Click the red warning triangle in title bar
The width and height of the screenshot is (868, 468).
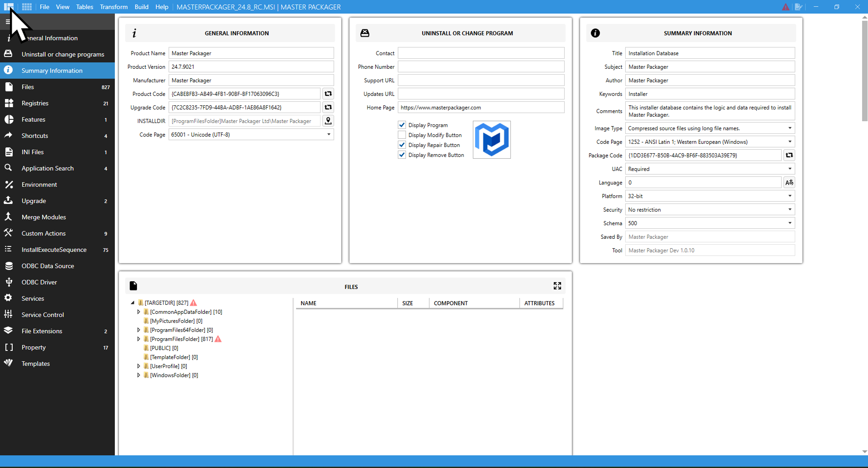click(x=786, y=7)
